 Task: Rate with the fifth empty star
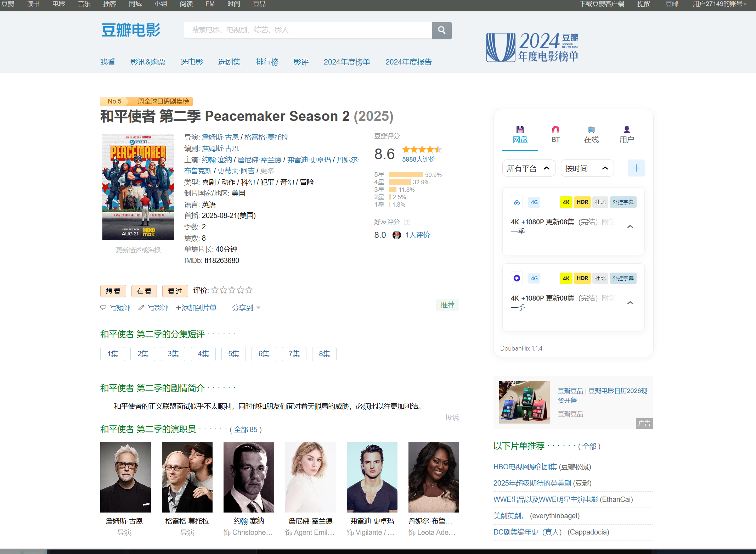pyautogui.click(x=249, y=290)
